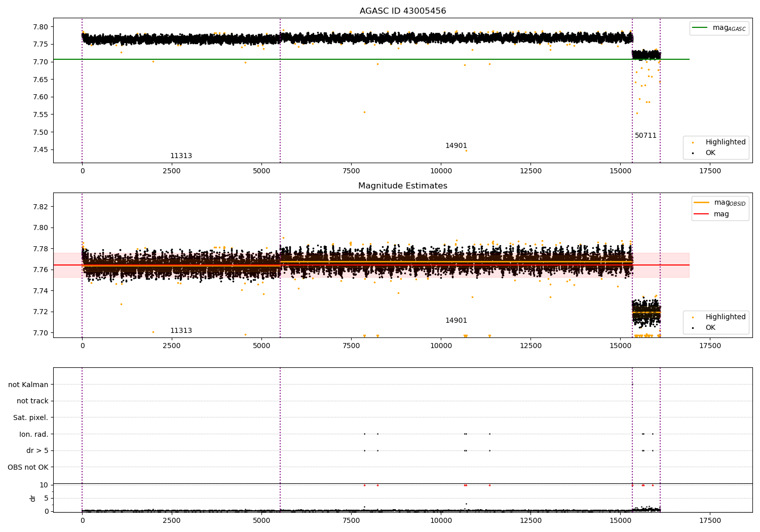Click the 'not track' axis label
Viewport: 760px width, 532px height.
[x=32, y=401]
